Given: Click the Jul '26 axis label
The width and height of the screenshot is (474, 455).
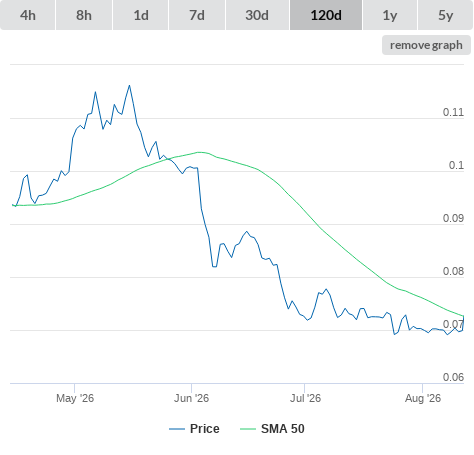Looking at the screenshot, I should coord(305,398).
